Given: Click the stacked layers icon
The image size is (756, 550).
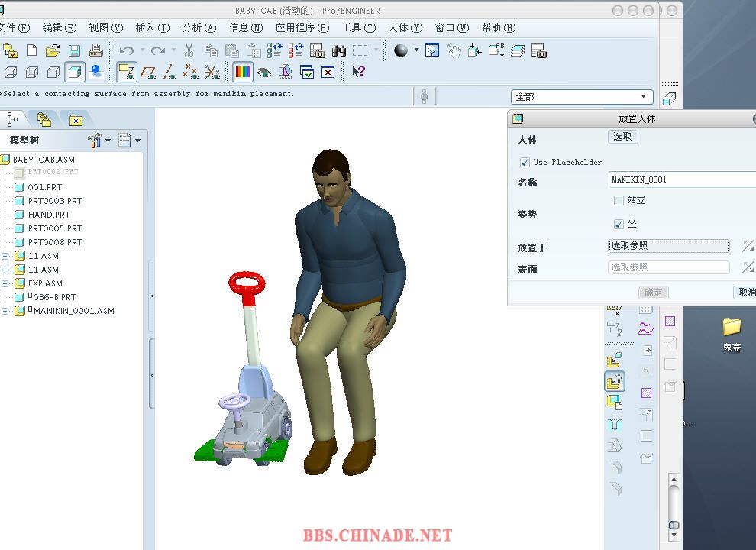Looking at the screenshot, I should pos(517,50).
